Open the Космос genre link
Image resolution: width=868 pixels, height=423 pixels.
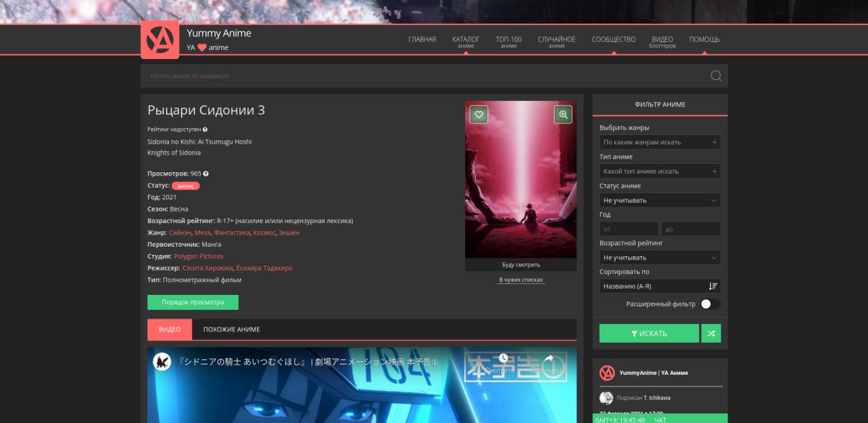[x=264, y=233]
